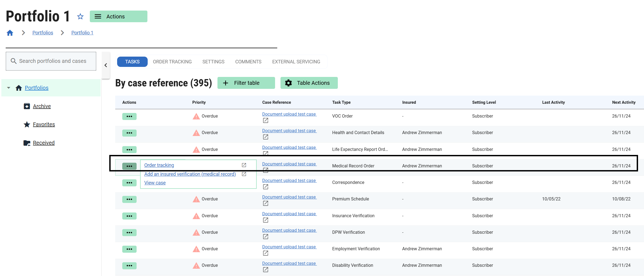Open Portfolios link in the breadcrumb
Image resolution: width=644 pixels, height=276 pixels.
pyautogui.click(x=43, y=33)
